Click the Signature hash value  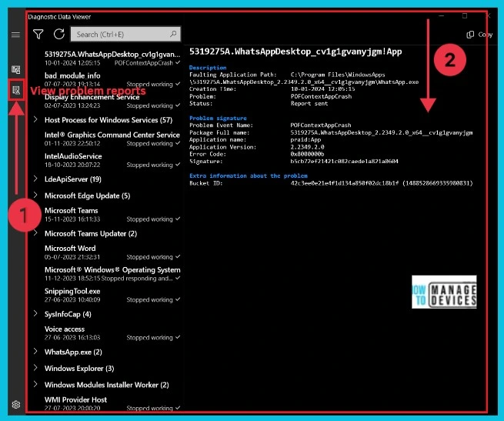click(x=344, y=161)
